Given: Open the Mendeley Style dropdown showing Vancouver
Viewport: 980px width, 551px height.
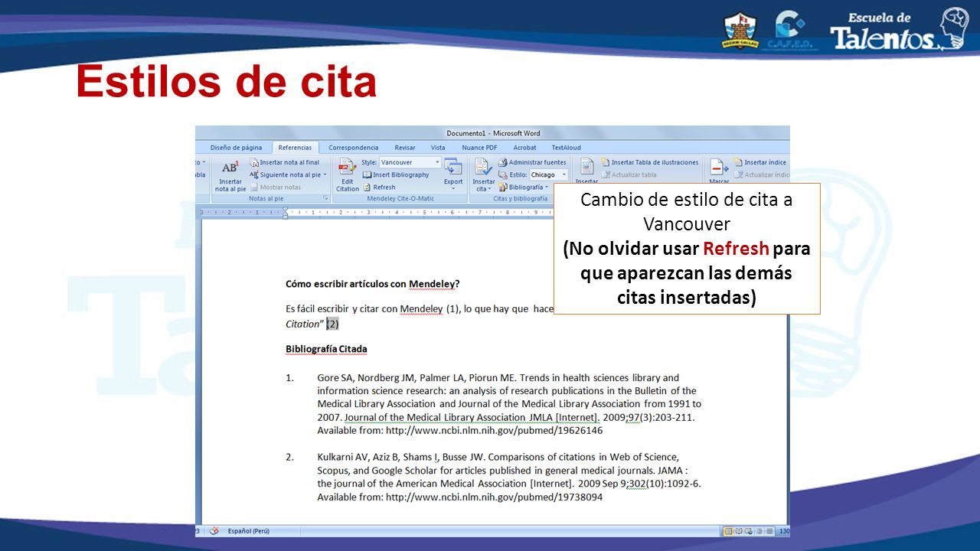Looking at the screenshot, I should (410, 162).
